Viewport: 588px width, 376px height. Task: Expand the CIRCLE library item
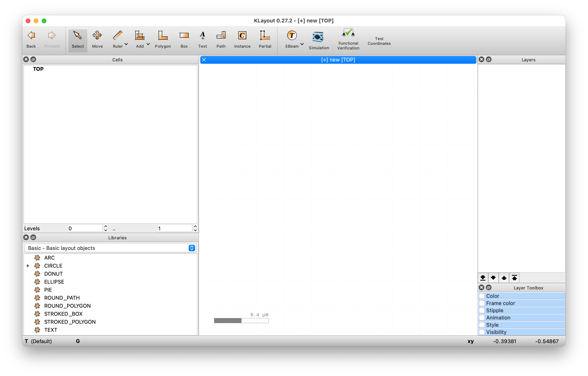point(28,266)
